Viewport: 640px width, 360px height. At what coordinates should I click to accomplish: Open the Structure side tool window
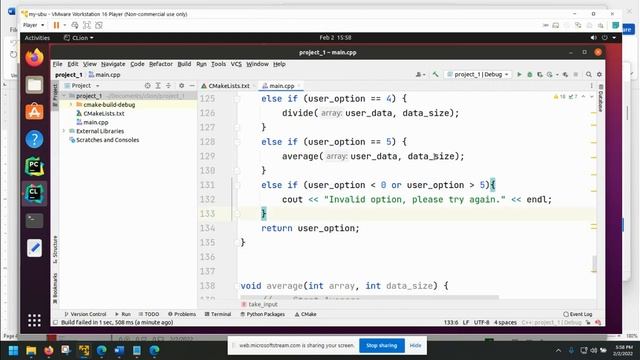tap(55, 249)
